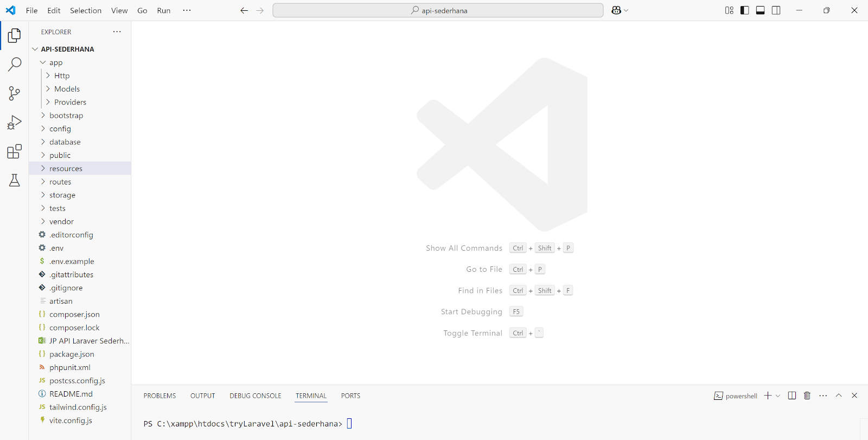868x440 pixels.
Task: Open the Source Control view
Action: point(15,93)
